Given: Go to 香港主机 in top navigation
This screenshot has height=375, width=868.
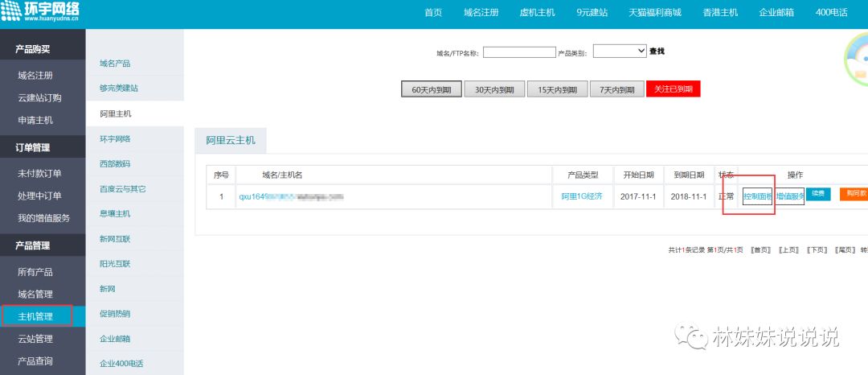Looking at the screenshot, I should 720,13.
